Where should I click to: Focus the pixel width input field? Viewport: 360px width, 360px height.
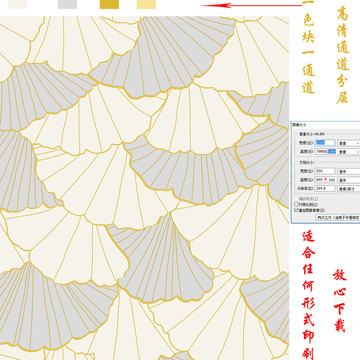(325, 143)
